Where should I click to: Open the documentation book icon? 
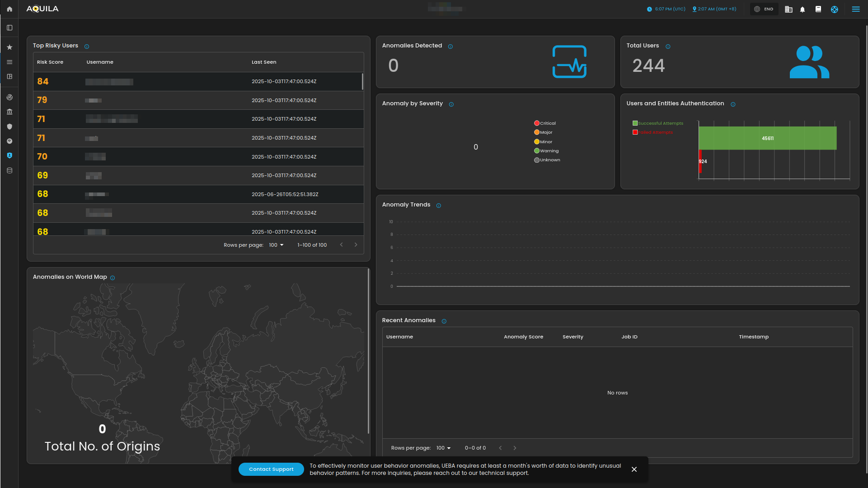pos(818,9)
